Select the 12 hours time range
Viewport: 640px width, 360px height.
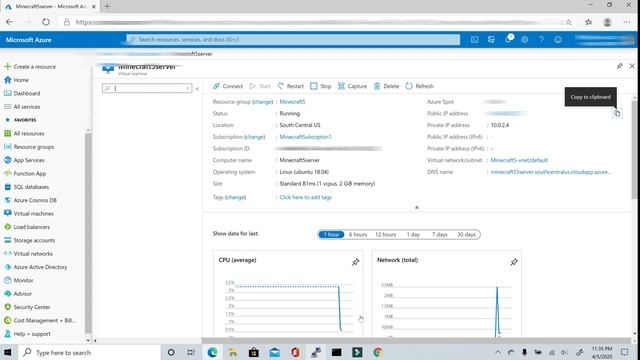[x=385, y=234]
